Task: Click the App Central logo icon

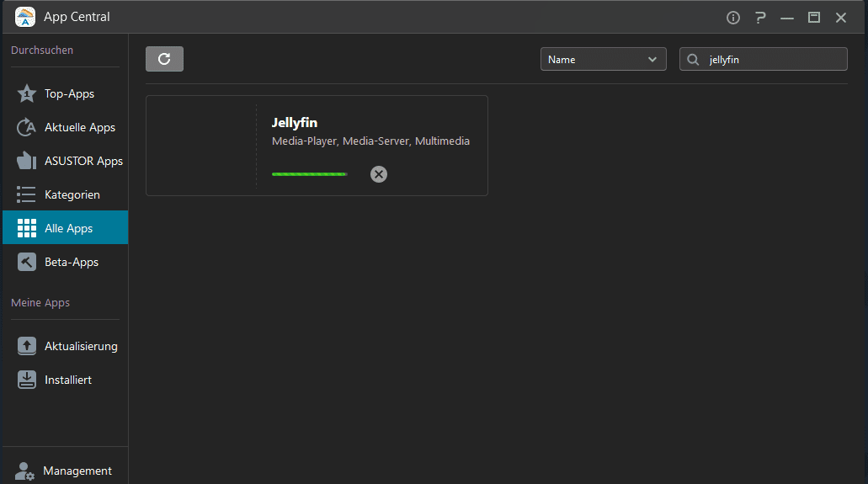Action: [25, 17]
